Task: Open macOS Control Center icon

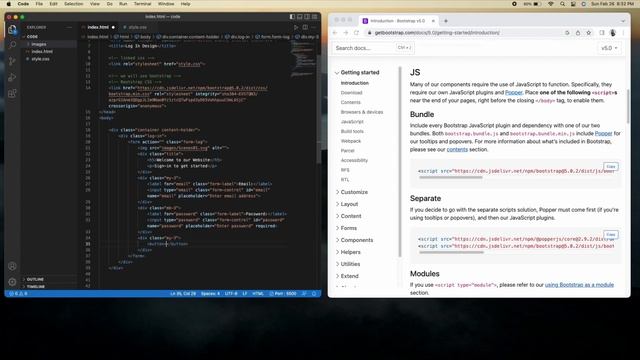Action: pyautogui.click(x=573, y=4)
